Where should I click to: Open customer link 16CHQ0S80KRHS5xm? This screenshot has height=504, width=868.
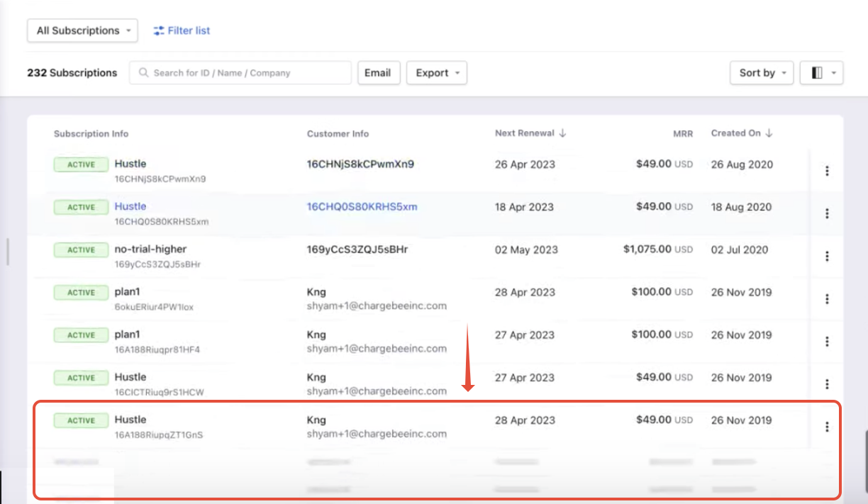click(362, 206)
